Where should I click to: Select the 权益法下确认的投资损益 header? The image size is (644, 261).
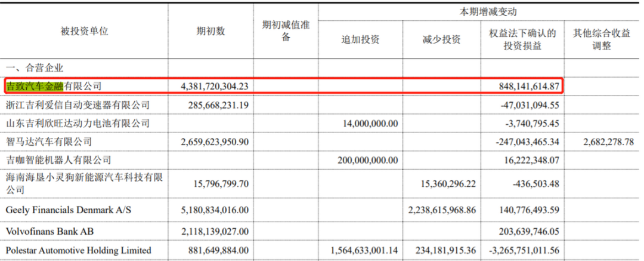(522, 39)
